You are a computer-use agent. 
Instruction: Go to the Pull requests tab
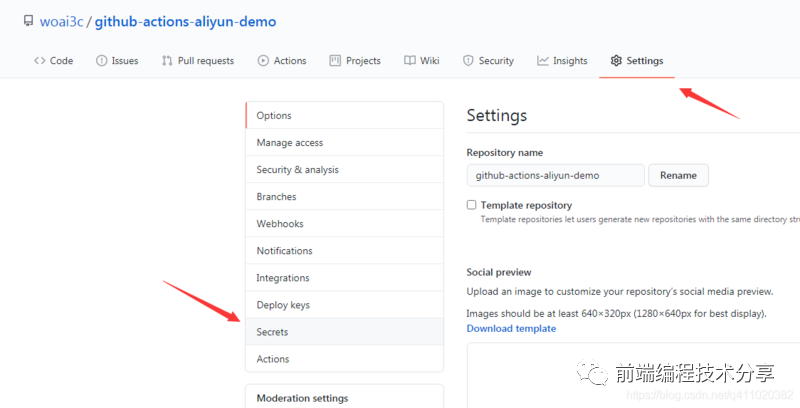click(x=198, y=61)
